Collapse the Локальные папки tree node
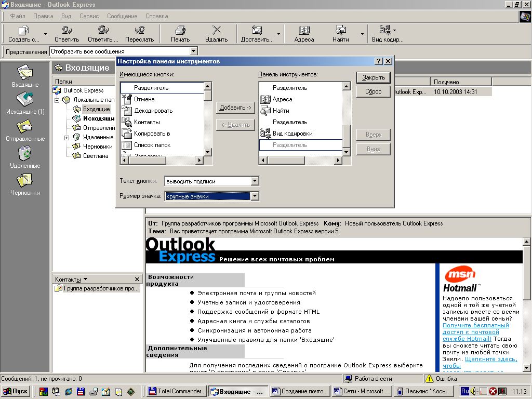 (x=57, y=100)
